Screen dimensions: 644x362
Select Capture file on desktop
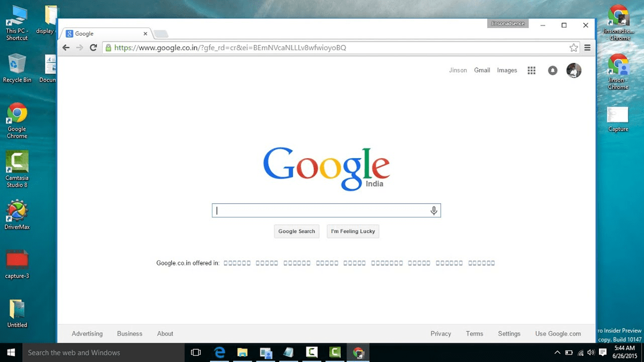coord(618,119)
